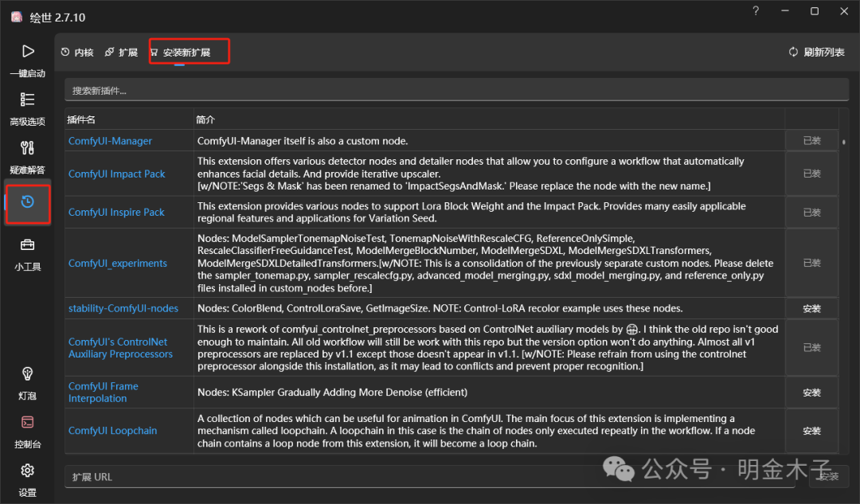The height and width of the screenshot is (504, 860).
Task: Focus the 搜索新插件 search field
Action: [x=456, y=91]
